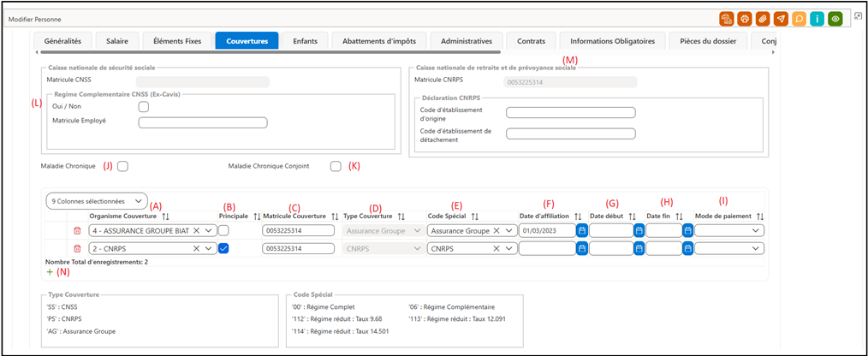Image resolution: width=868 pixels, height=356 pixels.
Task: Uncheck Principale for the CNRPS row
Action: tap(223, 249)
